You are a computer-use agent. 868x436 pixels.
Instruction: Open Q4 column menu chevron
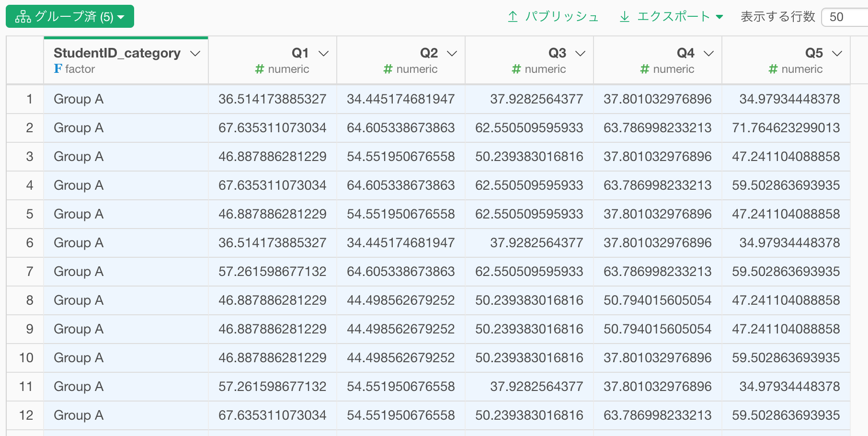point(708,53)
